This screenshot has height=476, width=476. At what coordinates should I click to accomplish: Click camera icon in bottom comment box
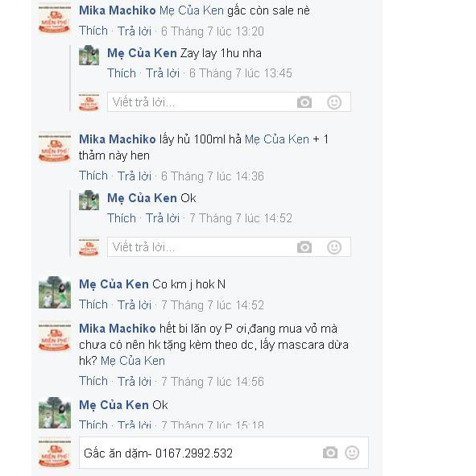click(330, 453)
